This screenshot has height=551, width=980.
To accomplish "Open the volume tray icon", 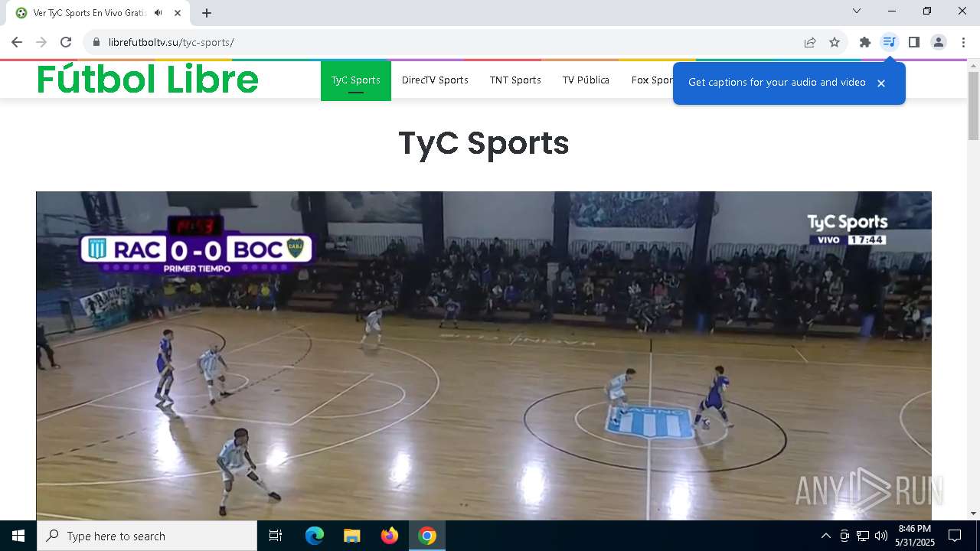I will 881,536.
